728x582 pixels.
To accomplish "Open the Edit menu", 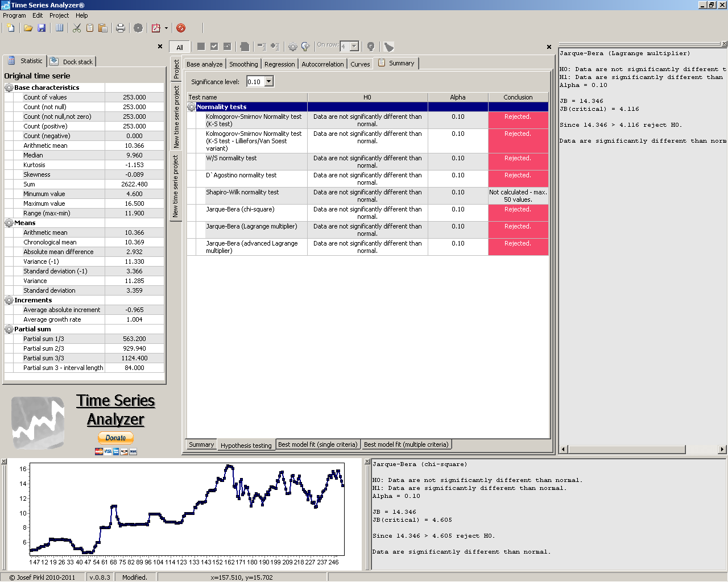I will point(38,15).
